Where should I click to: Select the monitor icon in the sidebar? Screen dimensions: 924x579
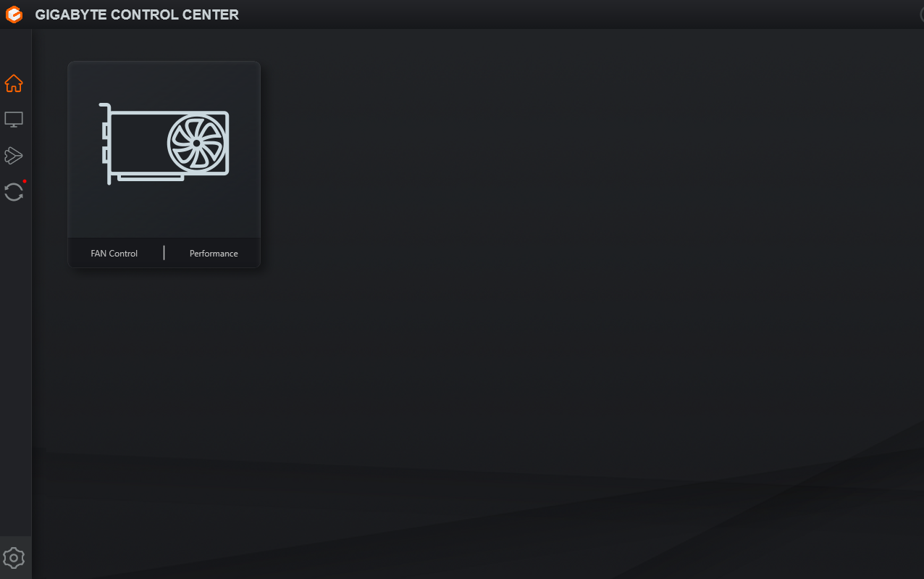[14, 120]
